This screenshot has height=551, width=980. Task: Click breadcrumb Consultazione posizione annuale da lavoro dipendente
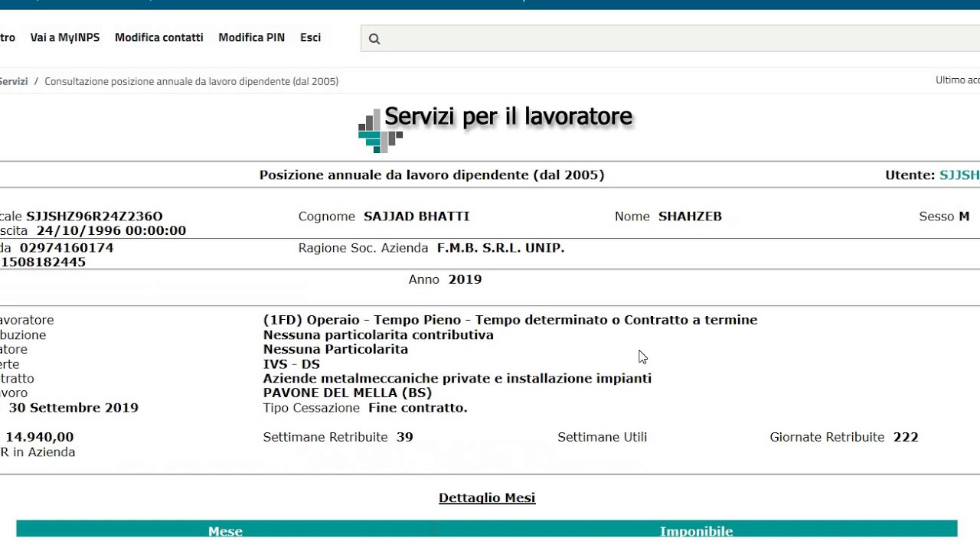coord(191,81)
